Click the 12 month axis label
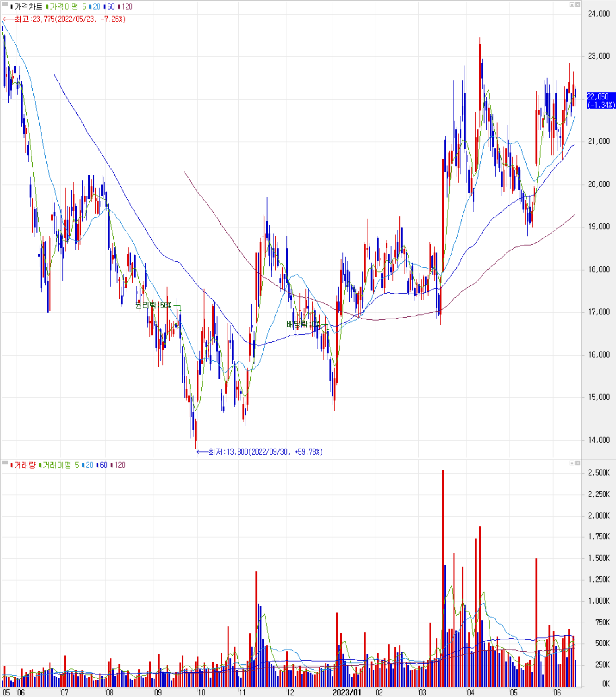The width and height of the screenshot is (616, 697). [x=290, y=693]
